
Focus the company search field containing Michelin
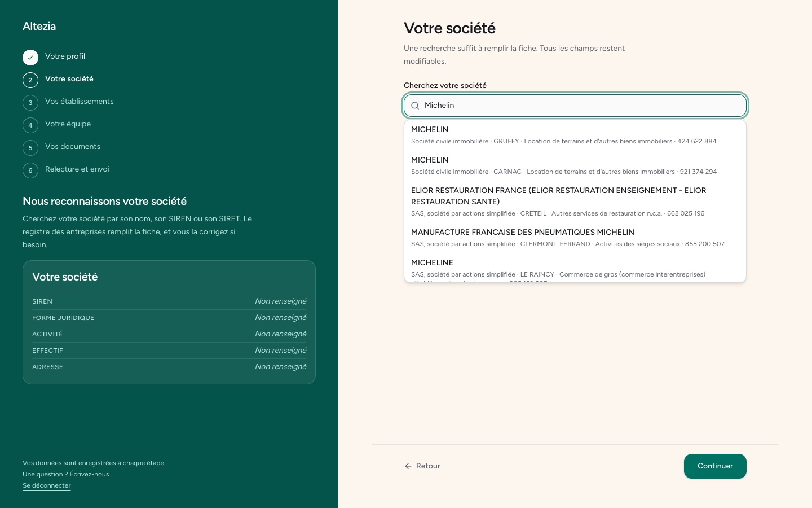[x=575, y=106]
